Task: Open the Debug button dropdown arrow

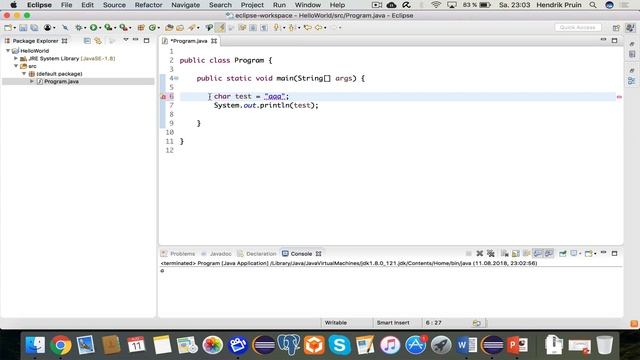Action: tap(84, 28)
